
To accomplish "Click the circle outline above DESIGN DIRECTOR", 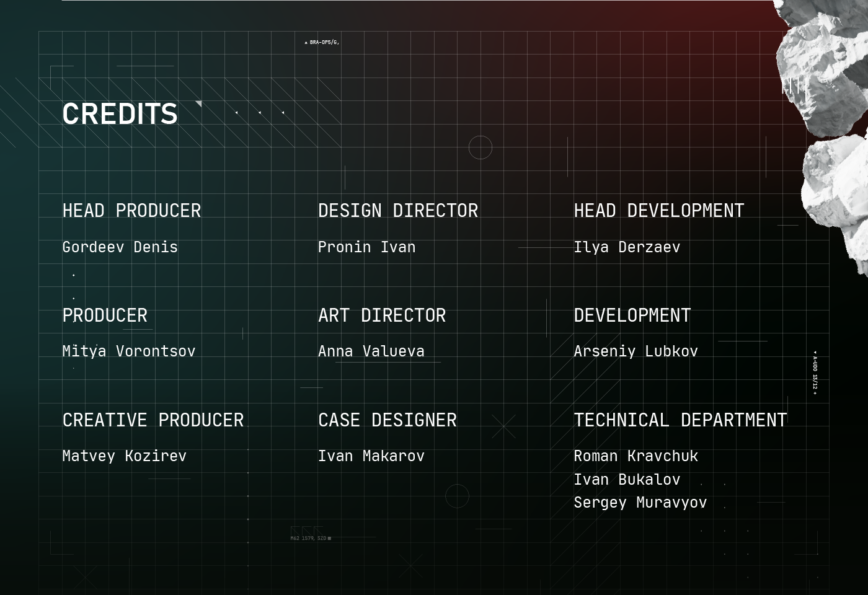I will 480,148.
